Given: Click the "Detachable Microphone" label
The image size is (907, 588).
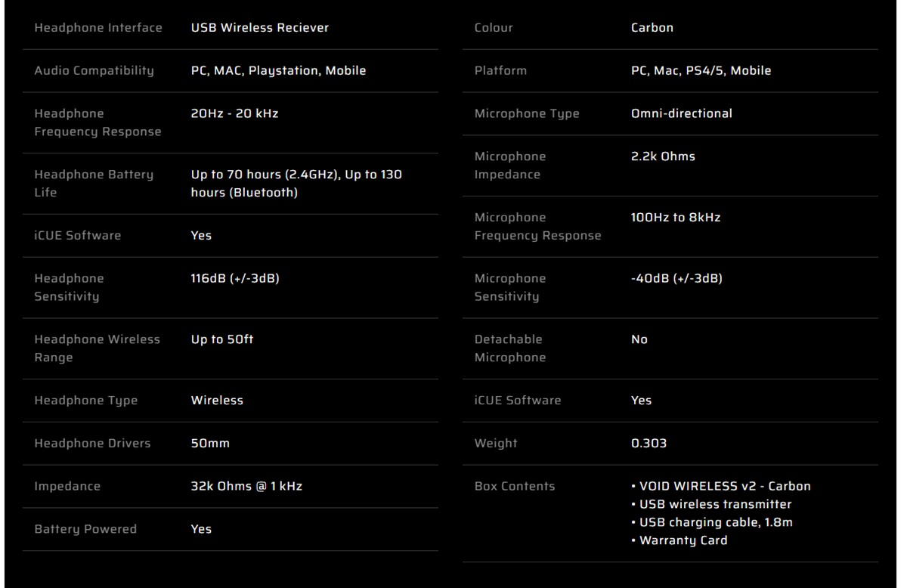Looking at the screenshot, I should tap(509, 348).
